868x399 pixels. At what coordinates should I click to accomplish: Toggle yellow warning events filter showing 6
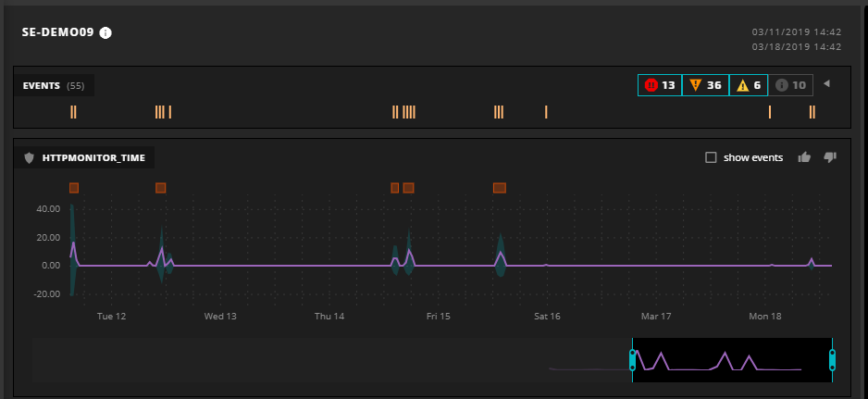tap(749, 85)
